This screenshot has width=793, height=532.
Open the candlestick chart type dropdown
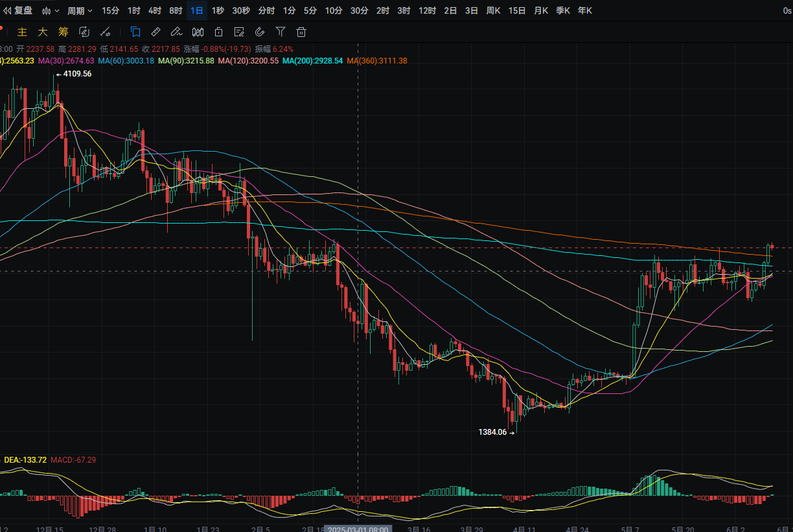click(x=50, y=10)
